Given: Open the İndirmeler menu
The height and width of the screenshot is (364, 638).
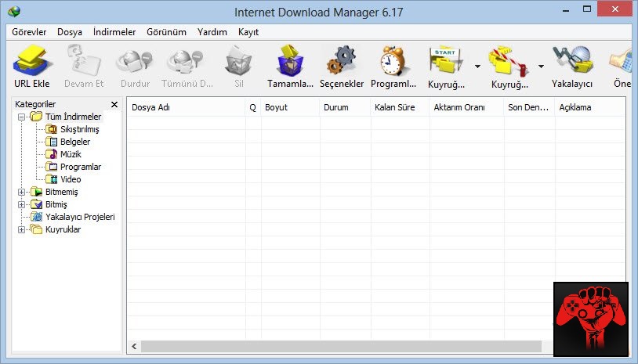Looking at the screenshot, I should 114,32.
